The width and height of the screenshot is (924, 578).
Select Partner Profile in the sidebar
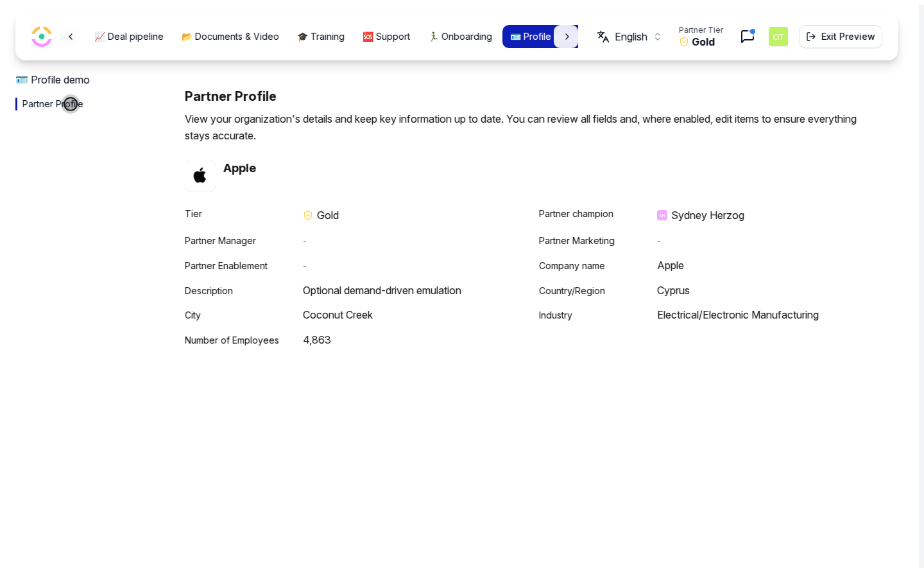(53, 104)
